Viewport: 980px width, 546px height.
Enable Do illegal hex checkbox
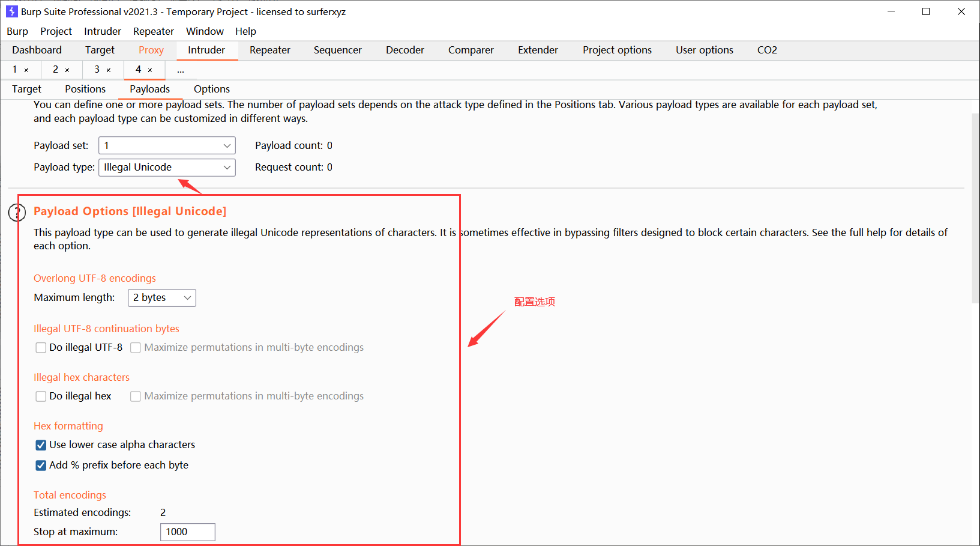coord(41,396)
